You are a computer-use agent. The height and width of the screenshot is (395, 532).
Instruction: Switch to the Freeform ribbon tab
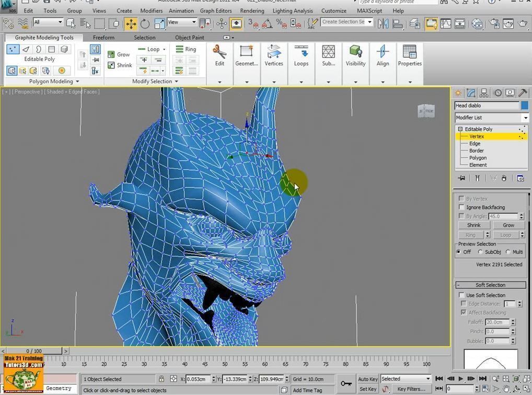[103, 37]
